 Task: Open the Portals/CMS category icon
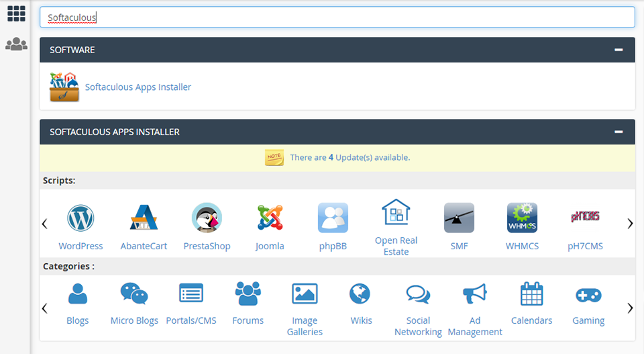191,294
